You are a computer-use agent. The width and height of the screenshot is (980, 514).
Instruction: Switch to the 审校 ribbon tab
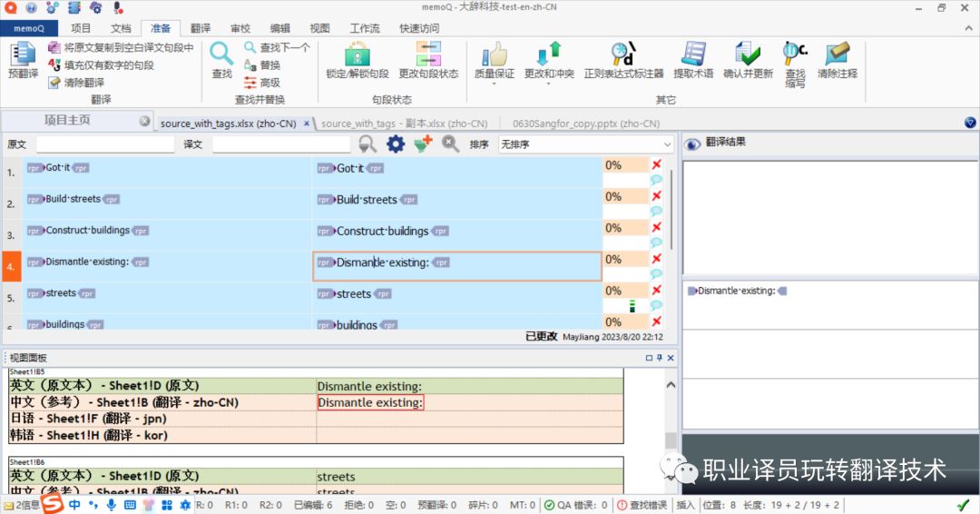point(240,28)
